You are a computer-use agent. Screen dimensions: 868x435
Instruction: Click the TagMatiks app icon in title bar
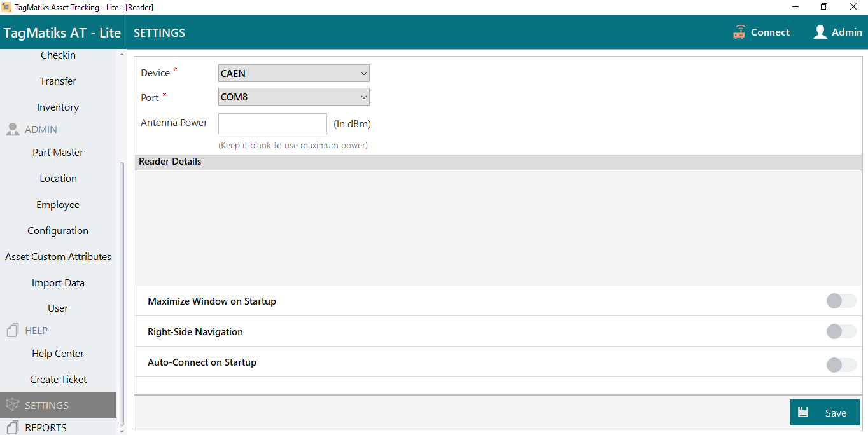tap(7, 7)
